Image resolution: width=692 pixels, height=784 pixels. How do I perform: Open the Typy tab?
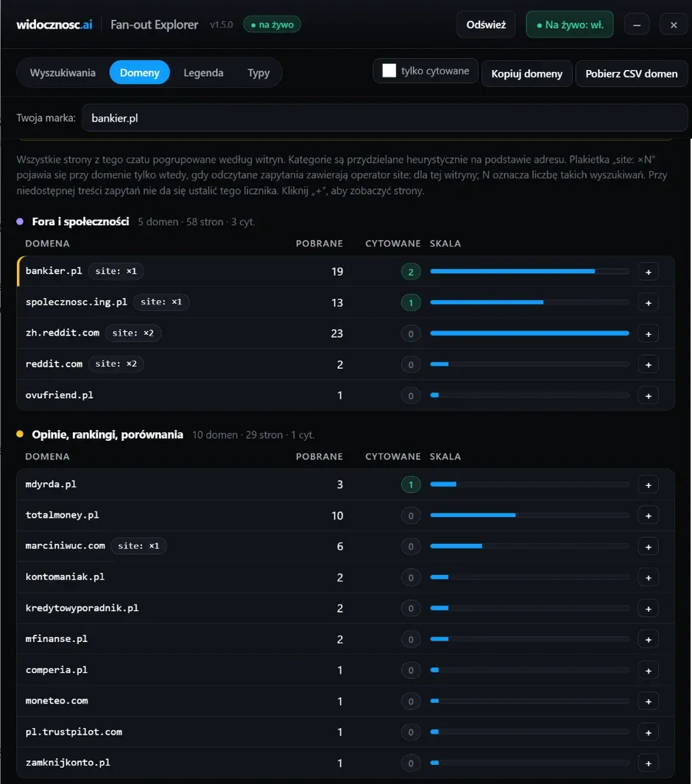coord(258,72)
